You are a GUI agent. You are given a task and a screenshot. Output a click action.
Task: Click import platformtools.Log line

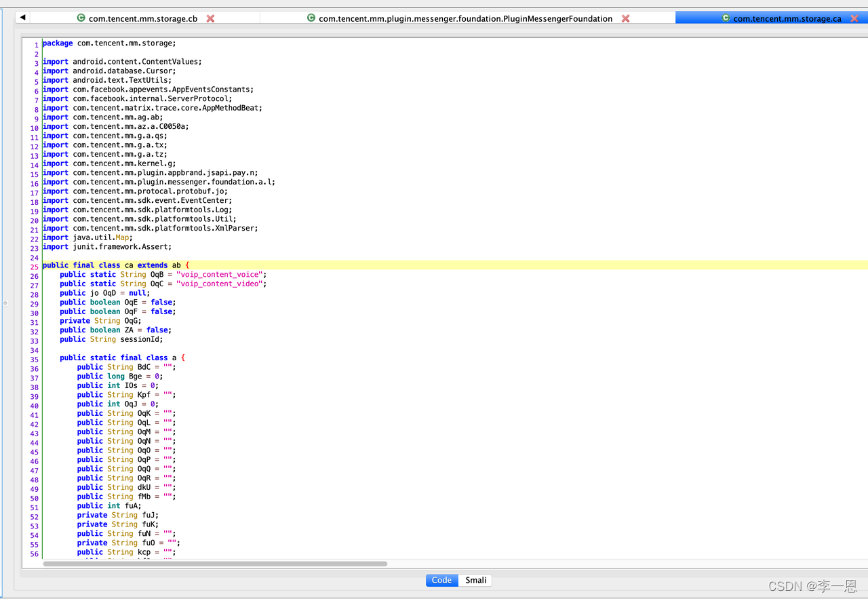[138, 210]
